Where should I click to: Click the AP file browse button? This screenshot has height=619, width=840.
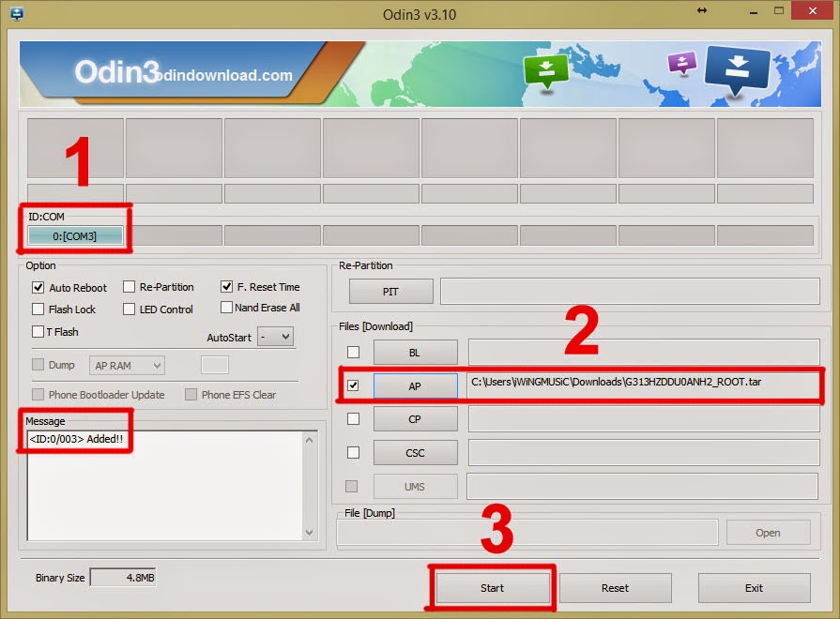[x=415, y=386]
